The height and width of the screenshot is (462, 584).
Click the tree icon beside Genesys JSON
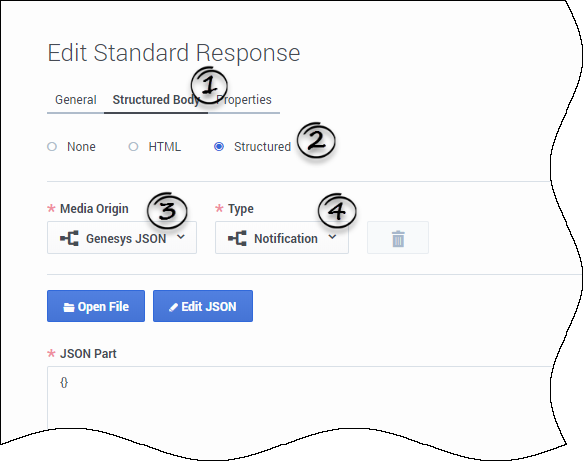[69, 238]
